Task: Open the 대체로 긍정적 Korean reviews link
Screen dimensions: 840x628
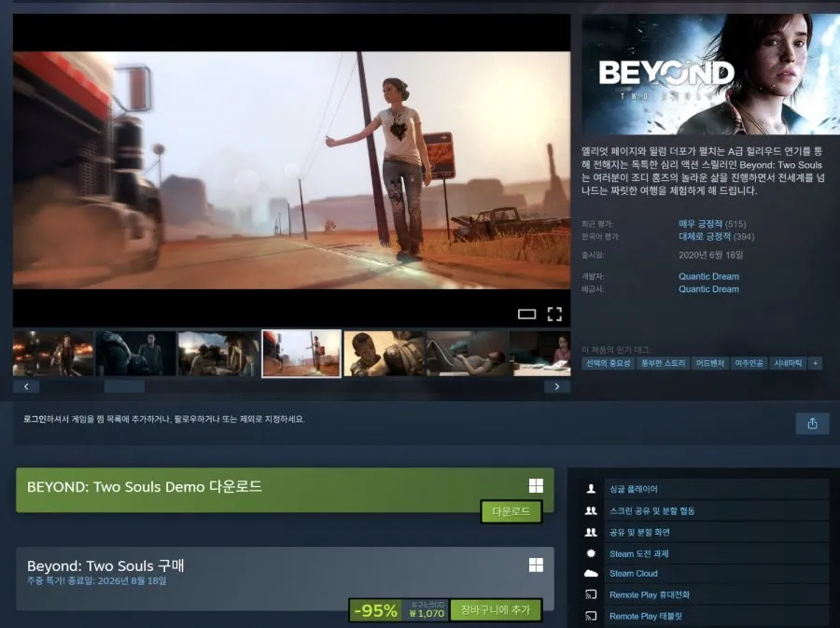Action: (x=705, y=236)
